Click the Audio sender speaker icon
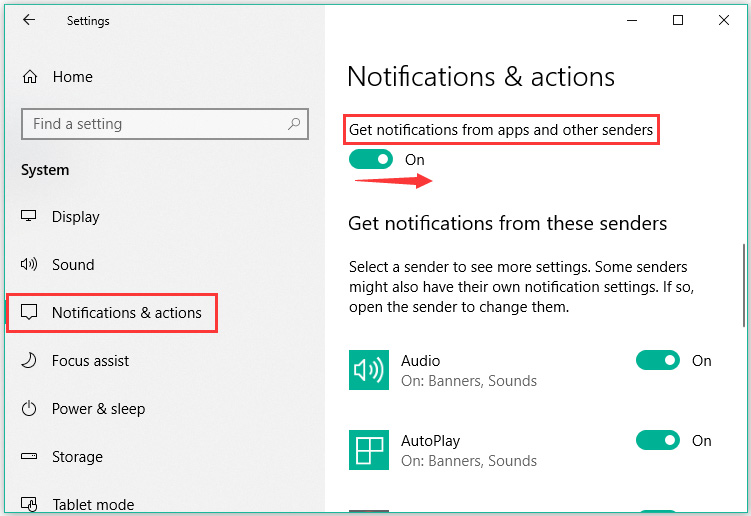This screenshot has width=751, height=516. point(368,370)
